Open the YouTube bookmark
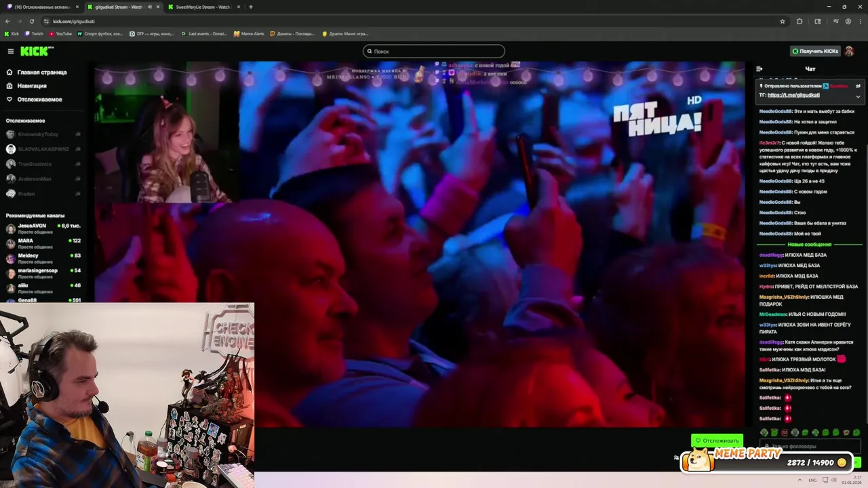Viewport: 868px width, 488px height. (60, 33)
